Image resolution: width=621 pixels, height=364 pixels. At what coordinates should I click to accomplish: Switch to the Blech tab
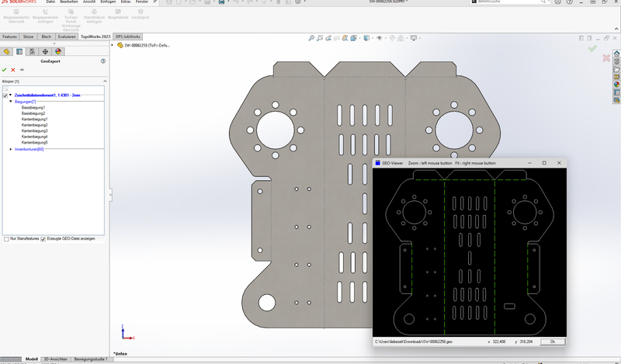(x=47, y=36)
